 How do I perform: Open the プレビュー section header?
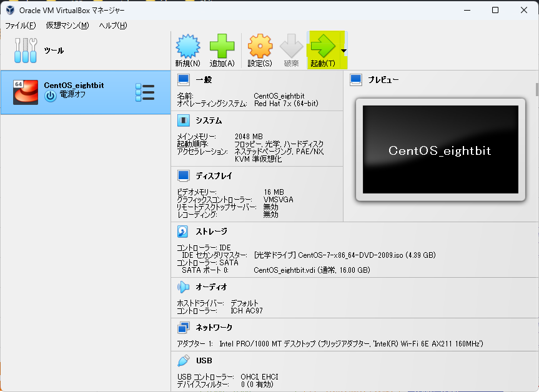[x=383, y=80]
